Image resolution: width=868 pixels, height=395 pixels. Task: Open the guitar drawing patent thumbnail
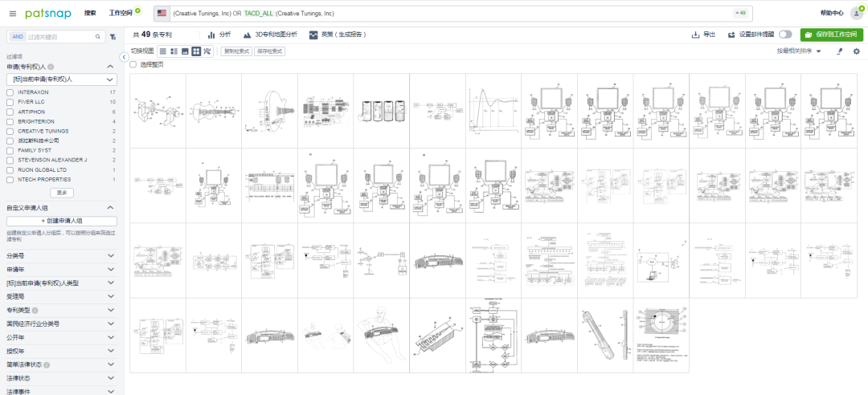click(214, 111)
